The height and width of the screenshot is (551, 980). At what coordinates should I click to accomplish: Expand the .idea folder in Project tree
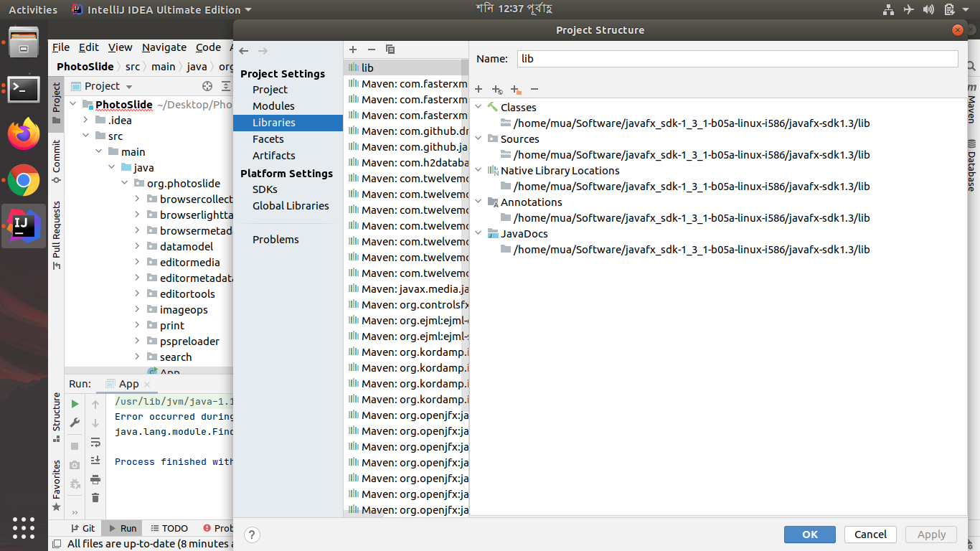pyautogui.click(x=85, y=121)
